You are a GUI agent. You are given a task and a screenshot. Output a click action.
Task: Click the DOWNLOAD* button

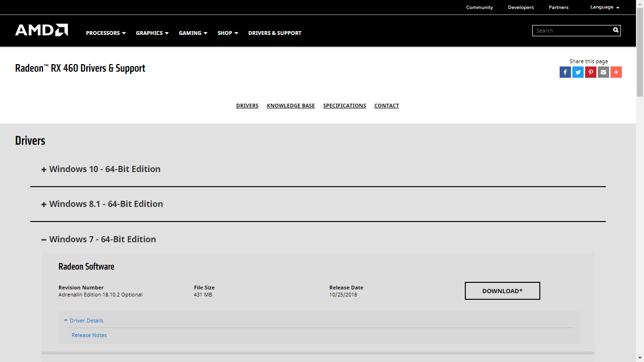pos(503,291)
